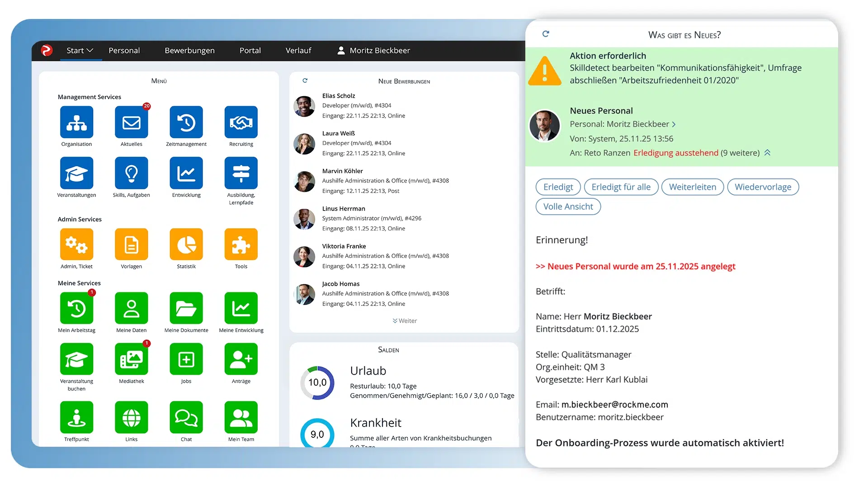868x488 pixels.
Task: Open the Verlauf menu item
Action: click(298, 51)
